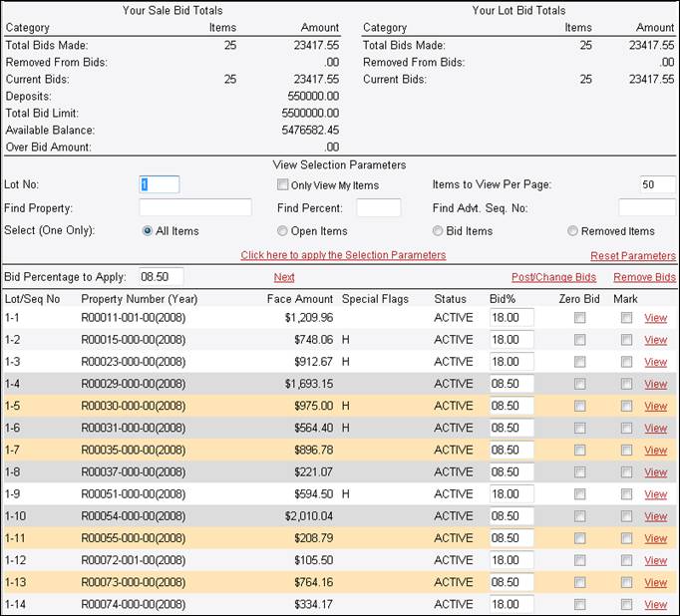680x616 pixels.
Task: Click the Find Percent input field
Action: click(x=378, y=207)
